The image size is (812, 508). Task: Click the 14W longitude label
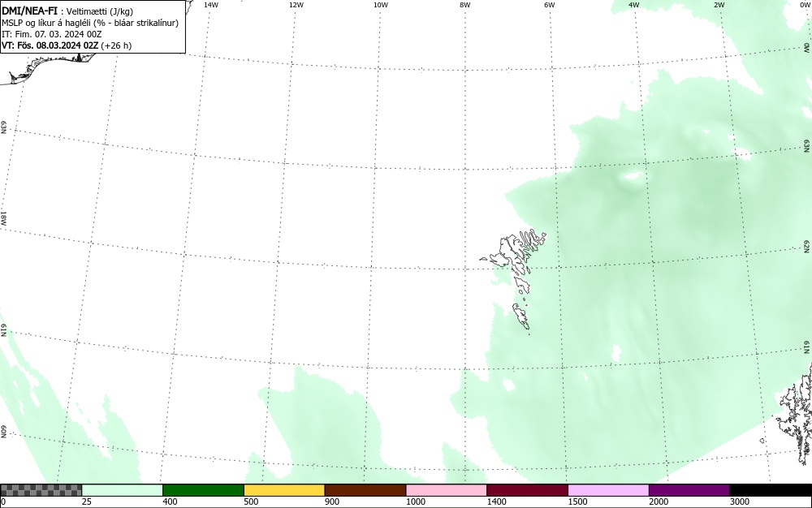point(211,5)
